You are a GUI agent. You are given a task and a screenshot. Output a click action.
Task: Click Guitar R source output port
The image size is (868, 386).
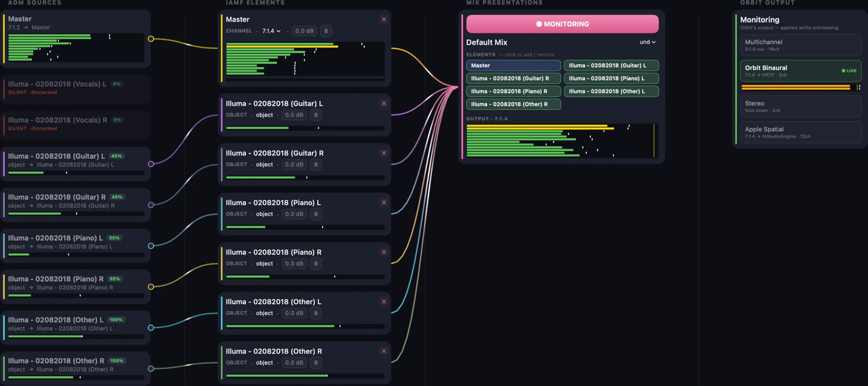151,205
